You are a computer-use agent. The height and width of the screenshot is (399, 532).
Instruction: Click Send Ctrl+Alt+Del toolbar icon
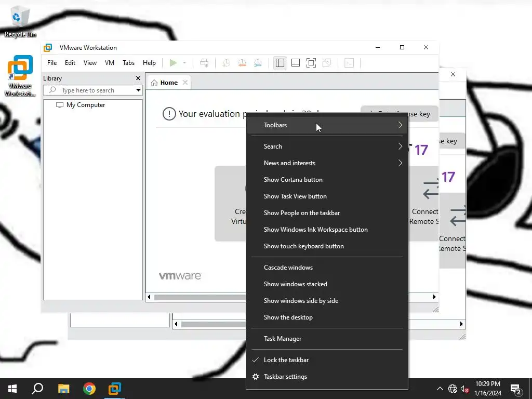tap(204, 63)
